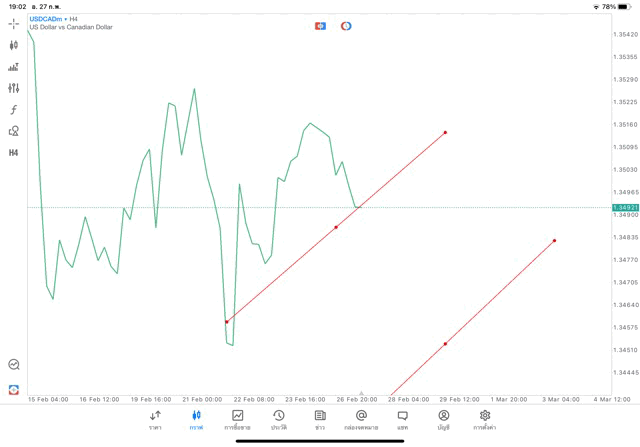Open the drawing objects shapes tool

[14, 131]
